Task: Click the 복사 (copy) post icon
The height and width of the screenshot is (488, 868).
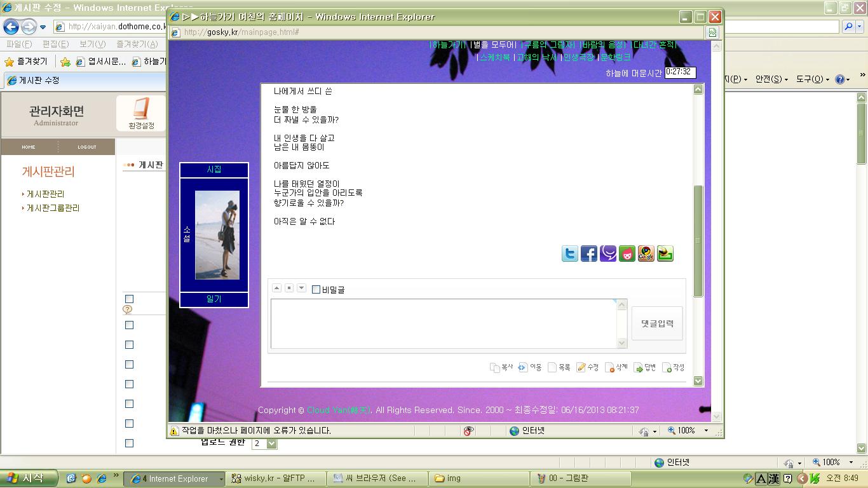Action: [x=501, y=367]
